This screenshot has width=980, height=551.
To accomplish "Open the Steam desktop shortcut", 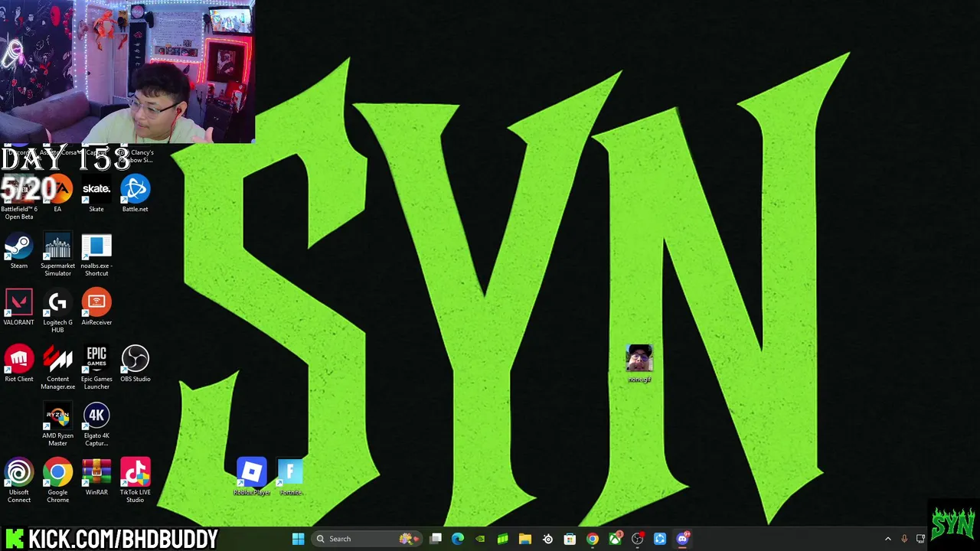I will pos(19,251).
